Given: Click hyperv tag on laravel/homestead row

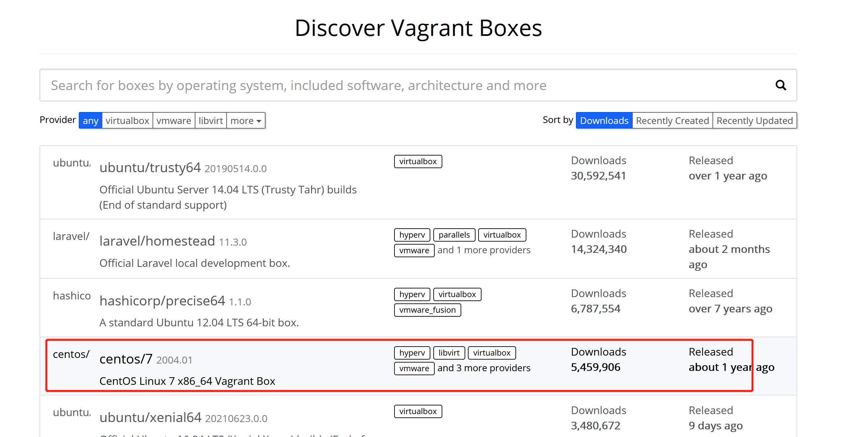Looking at the screenshot, I should click(412, 235).
